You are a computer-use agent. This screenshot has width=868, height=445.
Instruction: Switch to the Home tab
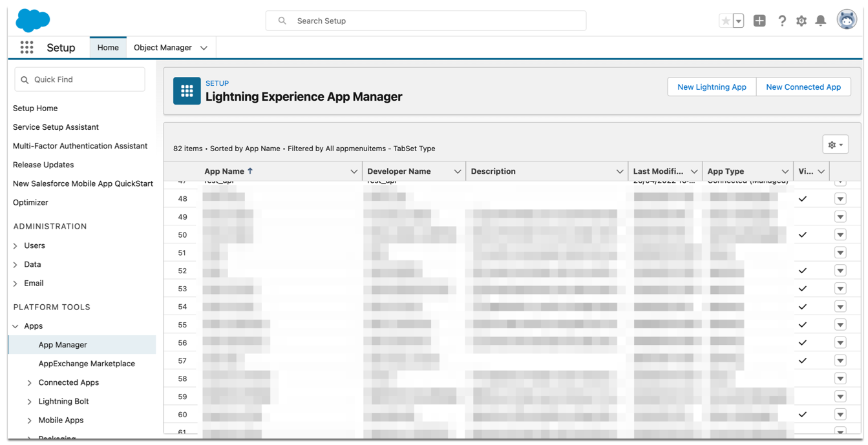pyautogui.click(x=108, y=48)
